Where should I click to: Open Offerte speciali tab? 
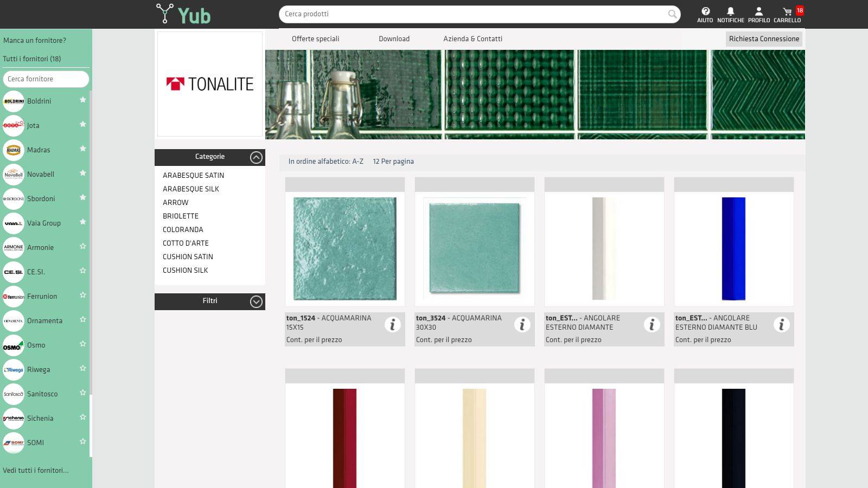[x=315, y=39]
